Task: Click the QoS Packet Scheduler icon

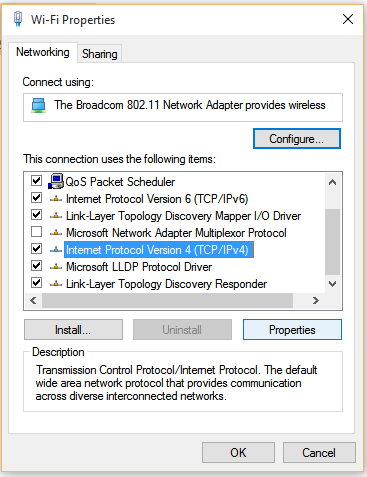Action: (56, 181)
